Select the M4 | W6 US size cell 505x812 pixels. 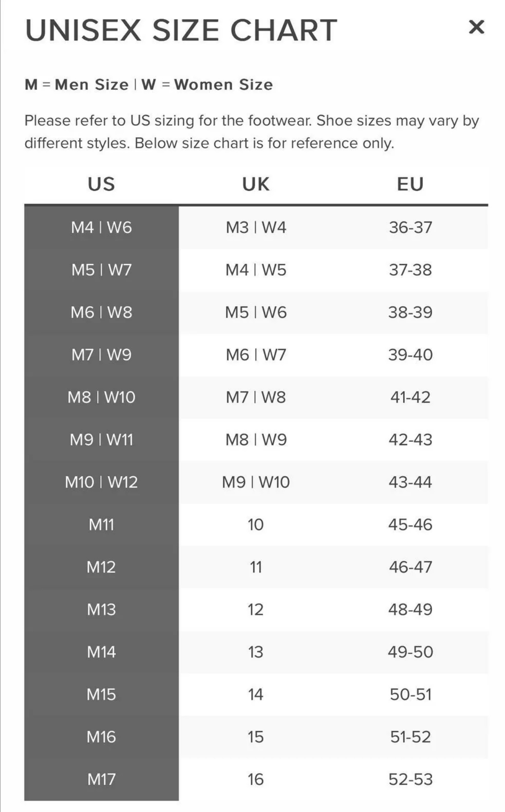point(101,227)
